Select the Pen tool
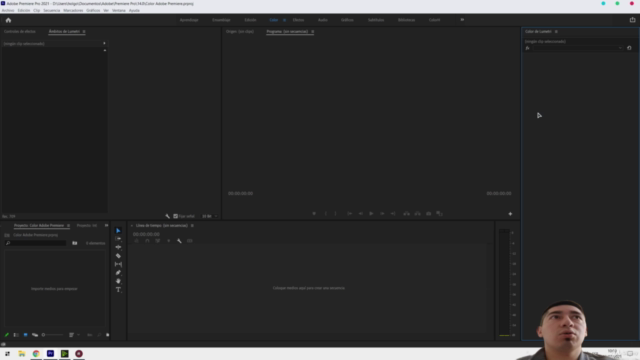The height and width of the screenshot is (360, 640). pyautogui.click(x=118, y=273)
